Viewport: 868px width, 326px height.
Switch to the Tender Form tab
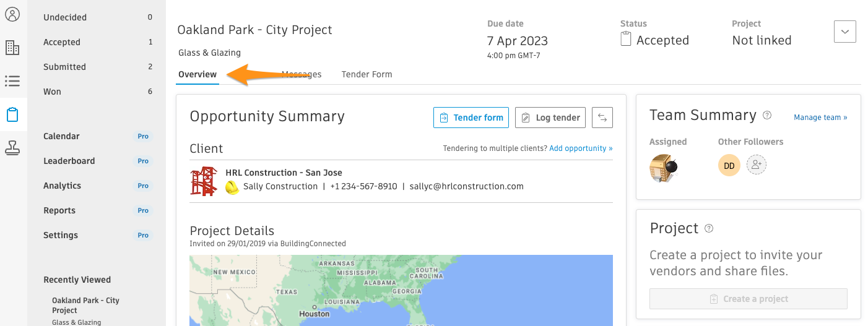(x=367, y=74)
